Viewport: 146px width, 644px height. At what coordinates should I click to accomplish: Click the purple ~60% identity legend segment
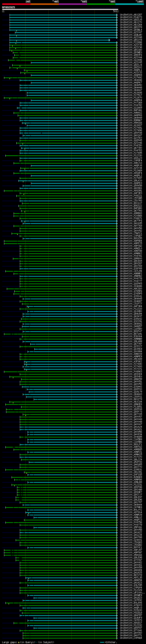pos(73,4)
